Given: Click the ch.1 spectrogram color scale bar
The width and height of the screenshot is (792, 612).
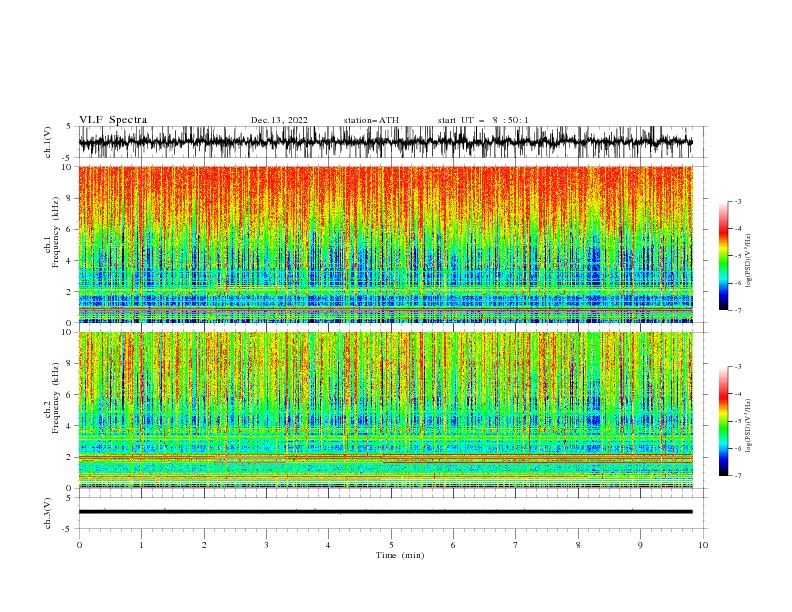Looking at the screenshot, I should click(723, 256).
